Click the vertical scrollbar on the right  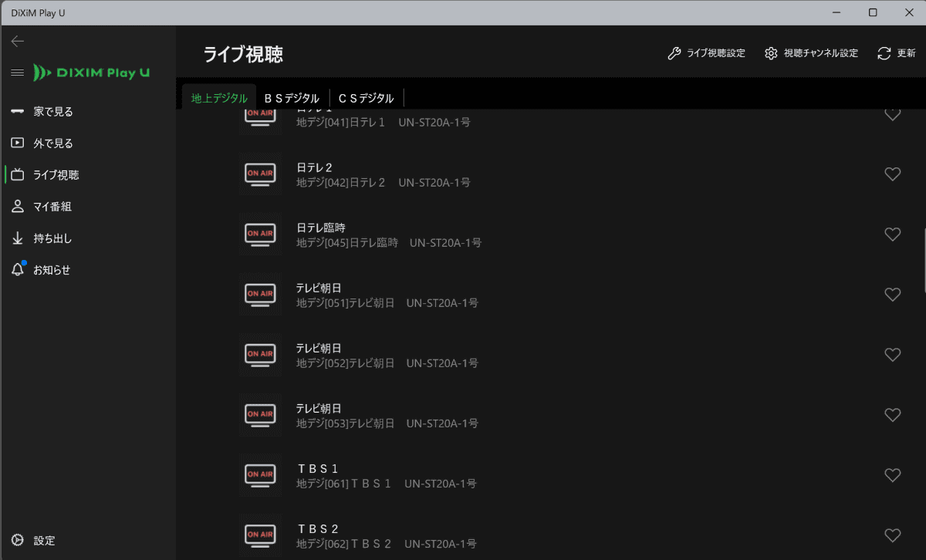tap(921, 247)
